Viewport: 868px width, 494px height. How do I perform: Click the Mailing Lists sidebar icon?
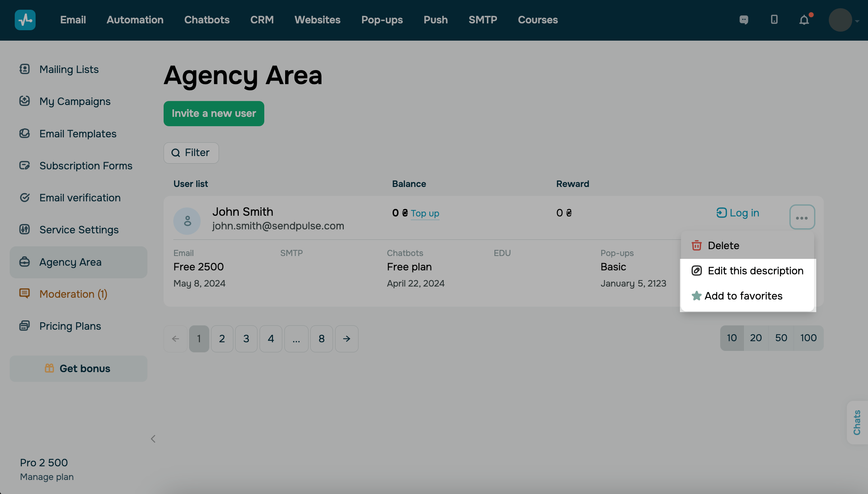24,69
